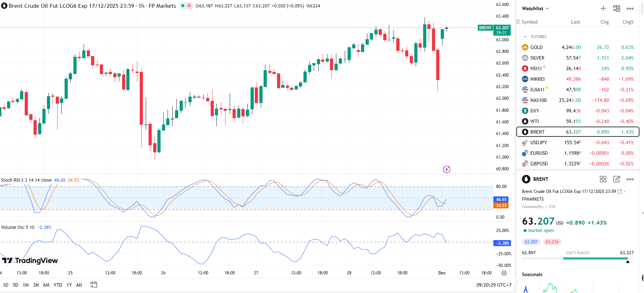Collapse the FUTURES section in watchlist
The image size is (644, 293).
click(x=525, y=37)
